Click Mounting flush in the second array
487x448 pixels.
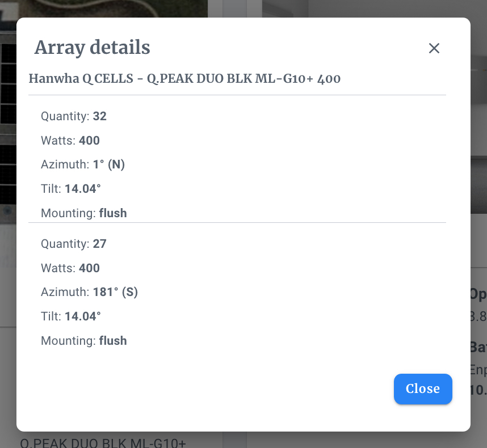(84, 341)
